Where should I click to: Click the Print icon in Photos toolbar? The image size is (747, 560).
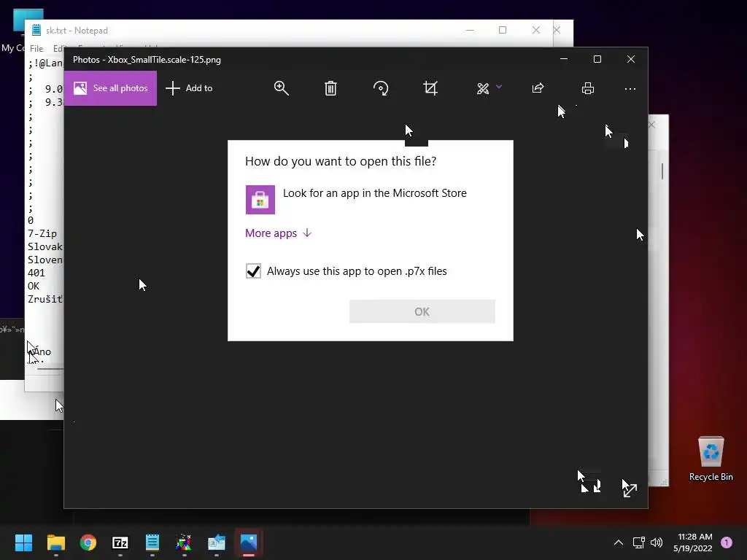point(588,88)
